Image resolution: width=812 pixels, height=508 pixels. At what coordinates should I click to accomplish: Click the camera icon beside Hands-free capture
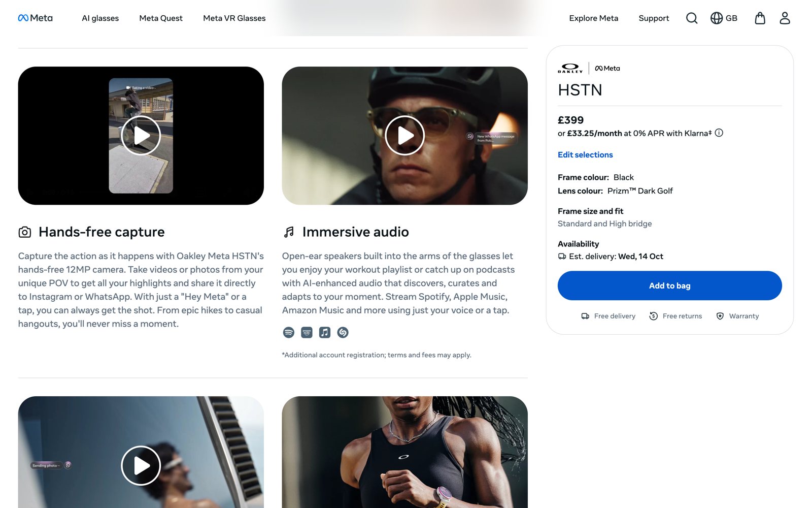click(x=25, y=232)
